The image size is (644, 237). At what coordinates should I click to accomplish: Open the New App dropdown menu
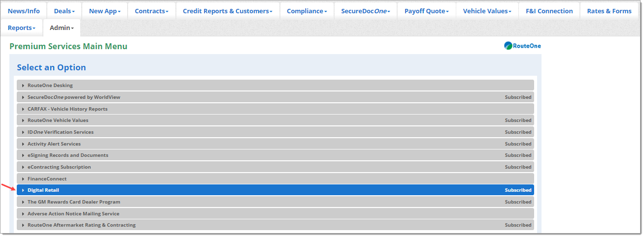tap(105, 11)
